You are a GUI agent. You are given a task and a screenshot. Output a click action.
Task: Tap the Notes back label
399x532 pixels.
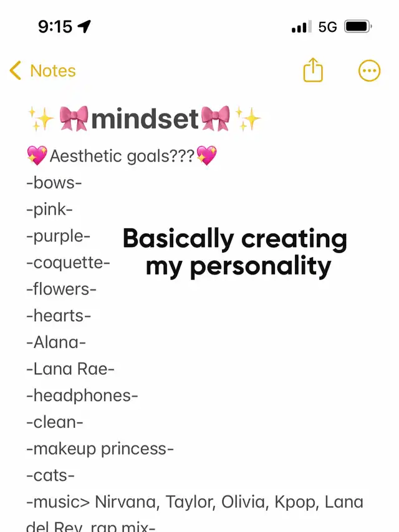click(53, 70)
